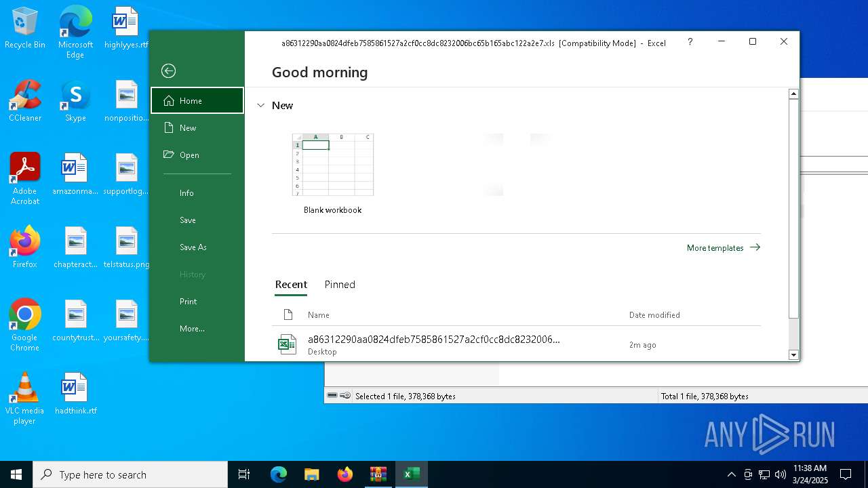Open the Info page
The width and height of the screenshot is (868, 488).
click(197, 193)
